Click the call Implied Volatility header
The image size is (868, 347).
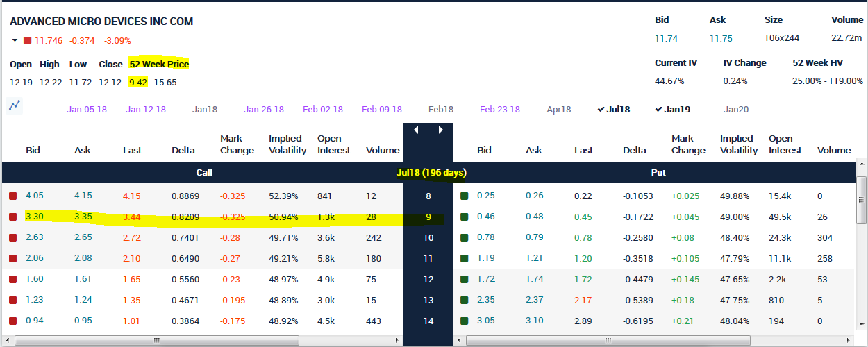pyautogui.click(x=287, y=144)
